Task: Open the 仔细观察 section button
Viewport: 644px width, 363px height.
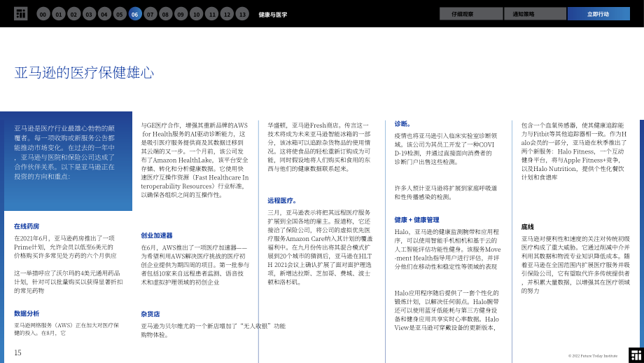Action: [x=471, y=13]
